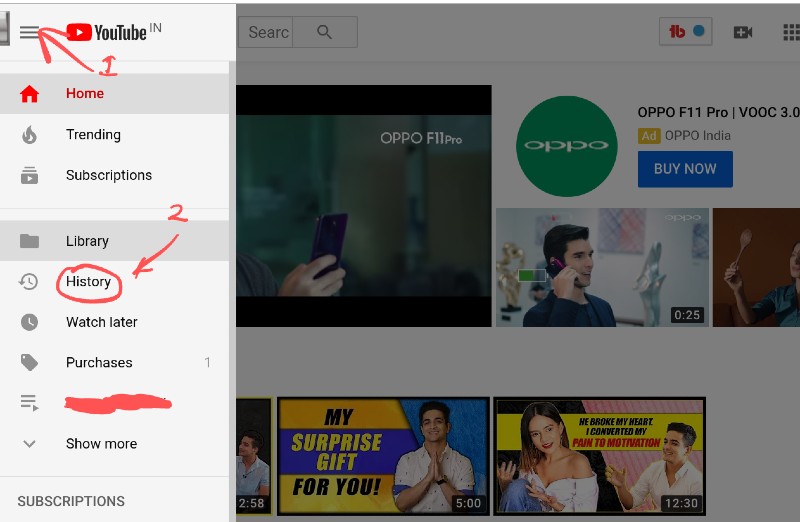This screenshot has width=800, height=522.
Task: Click the playlist icon below Purchases
Action: click(29, 403)
